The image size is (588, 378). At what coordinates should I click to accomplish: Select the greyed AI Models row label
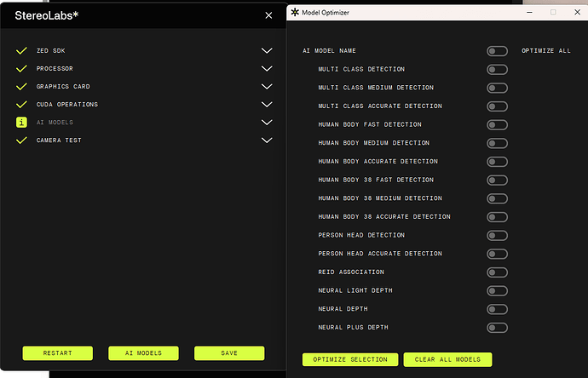point(55,122)
